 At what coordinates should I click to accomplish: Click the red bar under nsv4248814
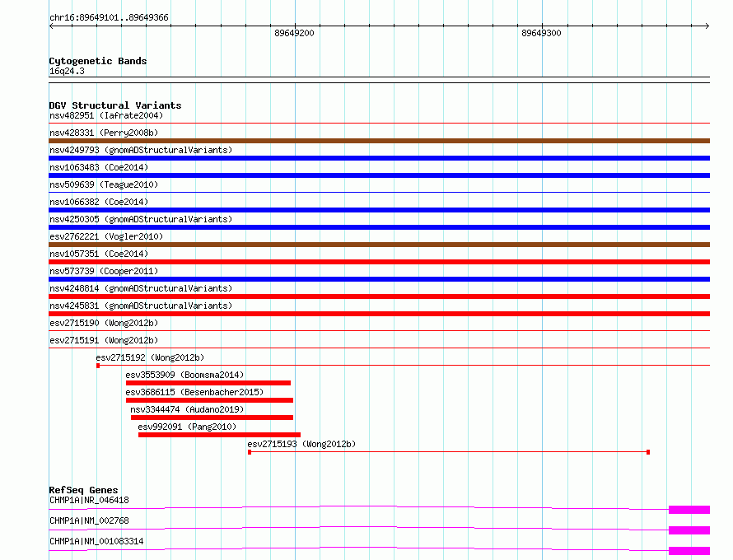[379, 296]
